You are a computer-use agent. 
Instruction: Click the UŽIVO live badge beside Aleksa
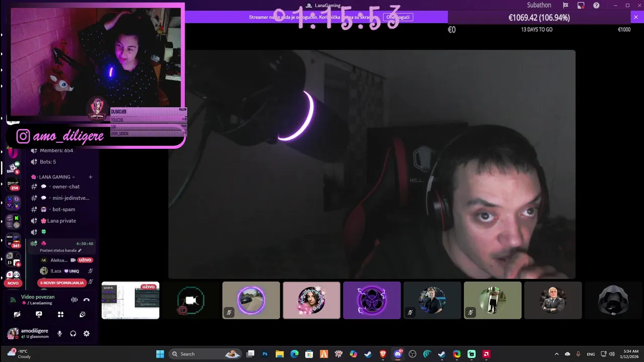[85, 260]
